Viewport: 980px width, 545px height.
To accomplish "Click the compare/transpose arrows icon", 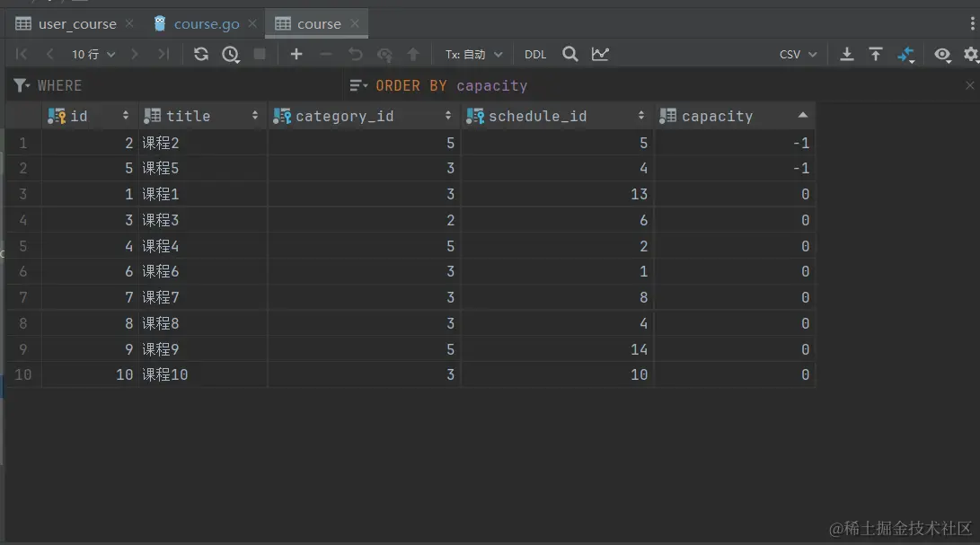I will (905, 55).
